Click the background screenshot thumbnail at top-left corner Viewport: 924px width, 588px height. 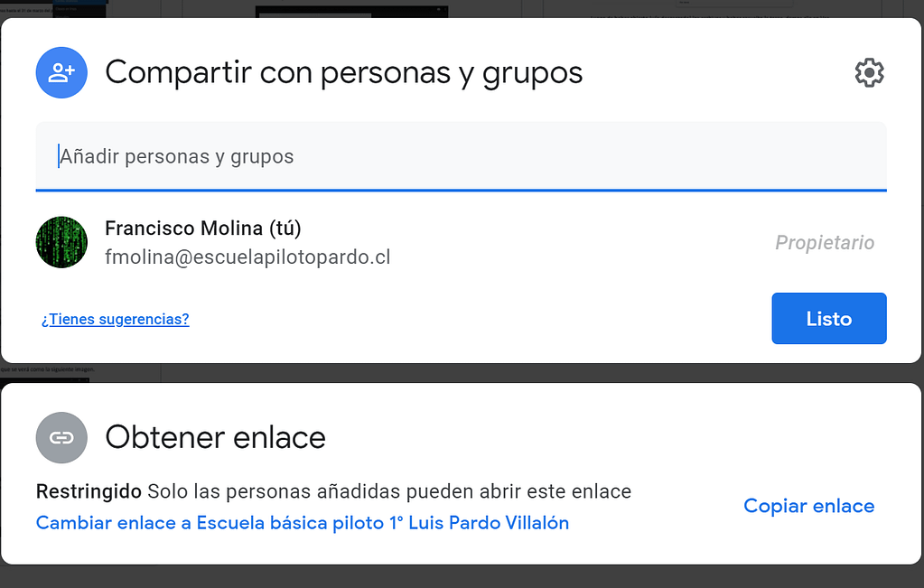point(79,9)
